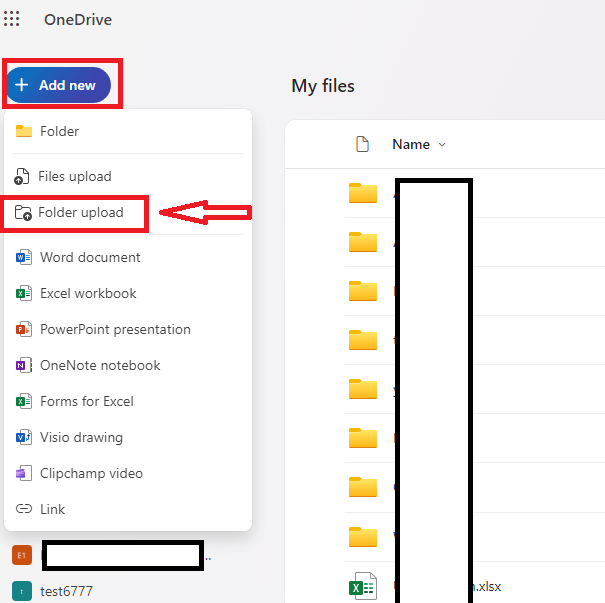Create a new PowerPoint presentation
Image resolution: width=605 pixels, height=603 pixels.
(128, 329)
